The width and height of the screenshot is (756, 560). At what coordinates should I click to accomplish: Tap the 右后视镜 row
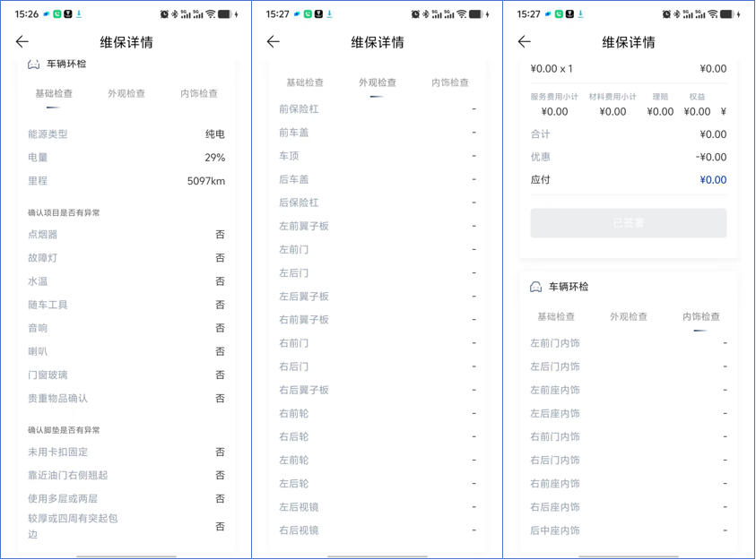[x=378, y=530]
